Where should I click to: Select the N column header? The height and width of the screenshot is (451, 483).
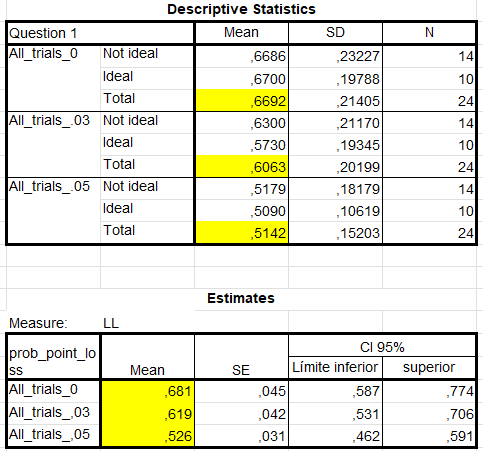[x=429, y=33]
